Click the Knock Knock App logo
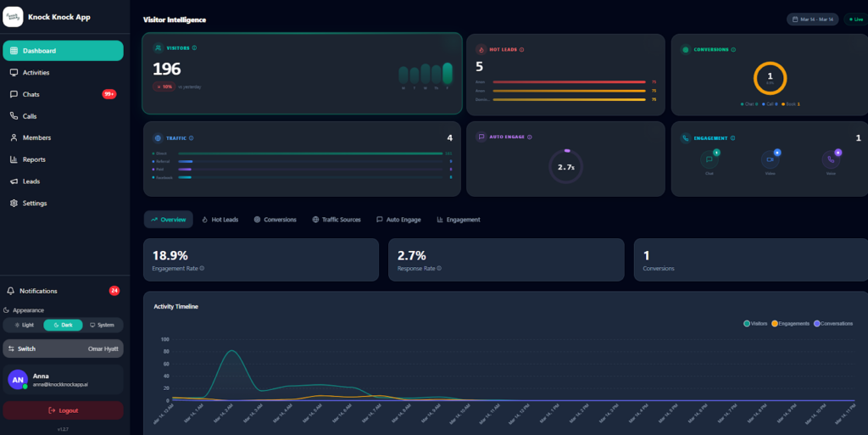Image resolution: width=868 pixels, height=435 pixels. [x=13, y=16]
